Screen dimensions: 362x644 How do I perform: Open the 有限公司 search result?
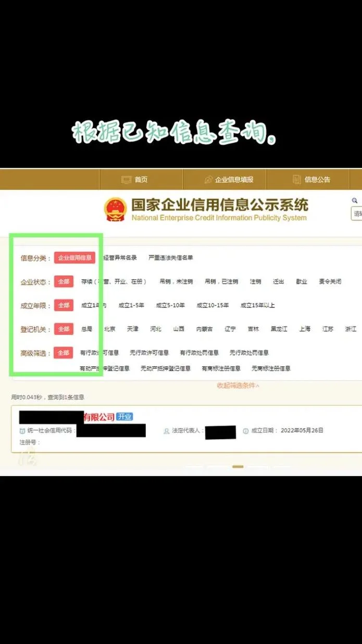(99, 417)
